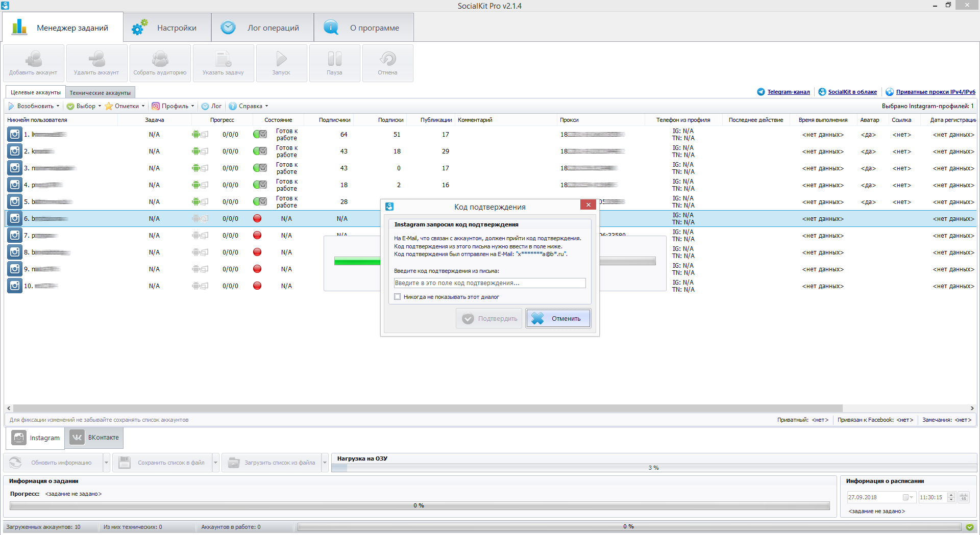980x535 pixels.
Task: Click the SocialKit app icon in title bar
Action: click(5, 6)
